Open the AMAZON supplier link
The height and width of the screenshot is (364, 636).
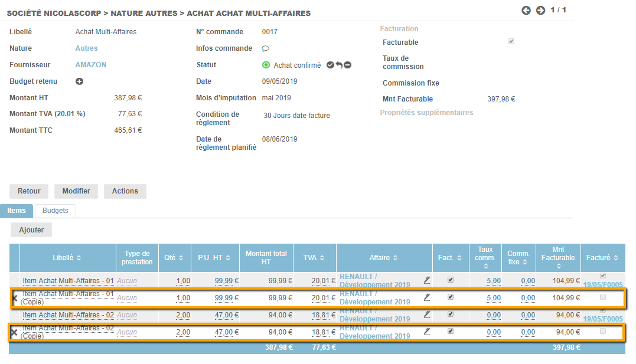coord(91,65)
